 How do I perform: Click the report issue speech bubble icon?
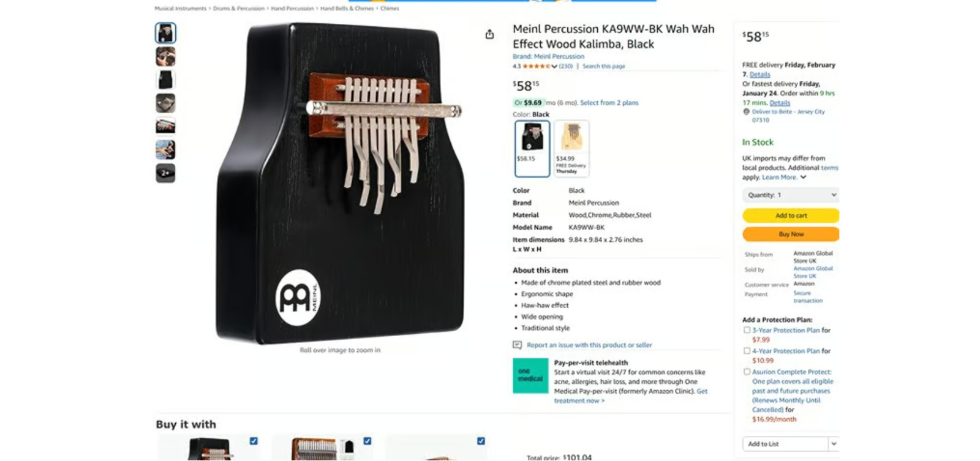(x=517, y=345)
